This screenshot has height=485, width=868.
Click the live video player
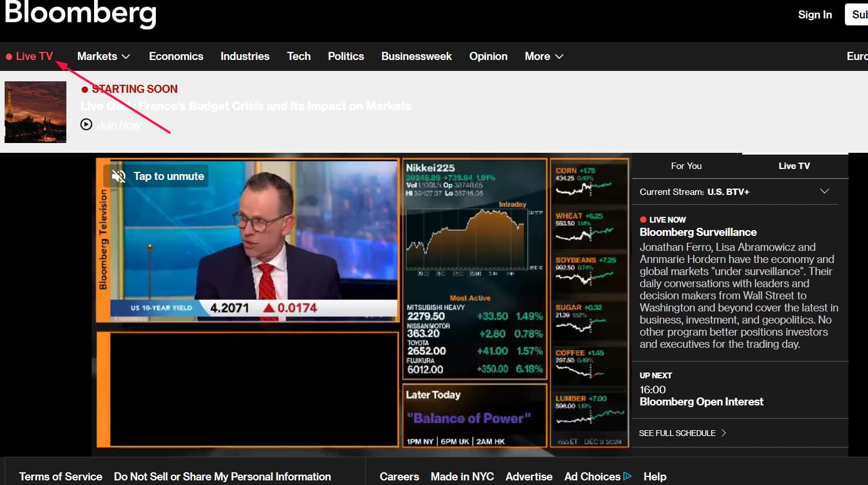[362, 303]
